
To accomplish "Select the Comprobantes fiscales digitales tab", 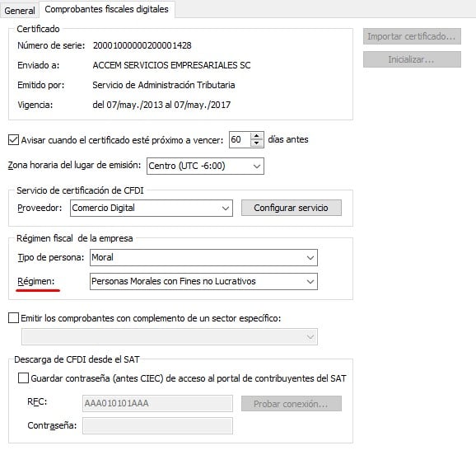I will point(106,9).
